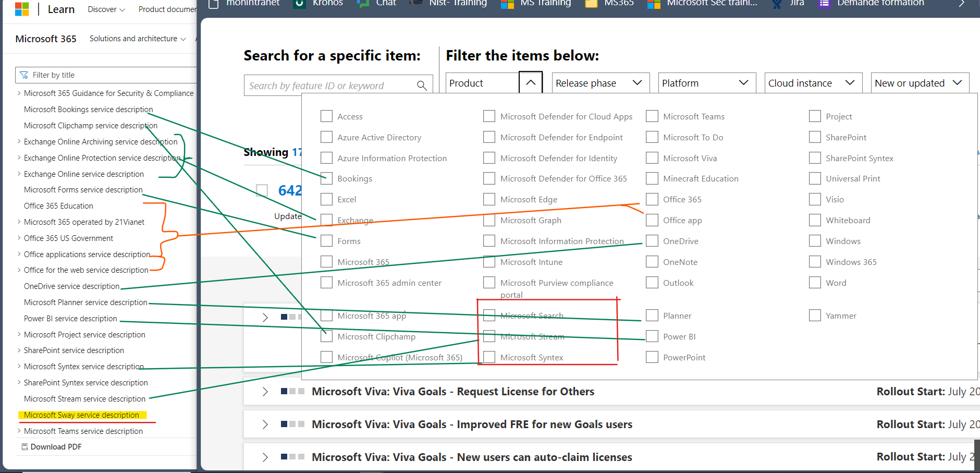Click the Microsoft logo in the Learn header
Image resolution: width=980 pixels, height=473 pixels.
tap(22, 9)
